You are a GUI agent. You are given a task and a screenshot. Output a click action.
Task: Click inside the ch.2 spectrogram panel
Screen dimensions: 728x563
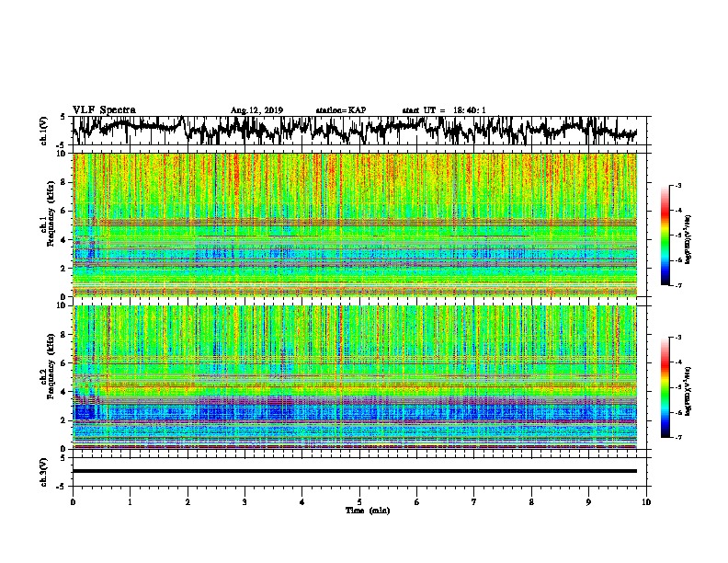pos(355,377)
